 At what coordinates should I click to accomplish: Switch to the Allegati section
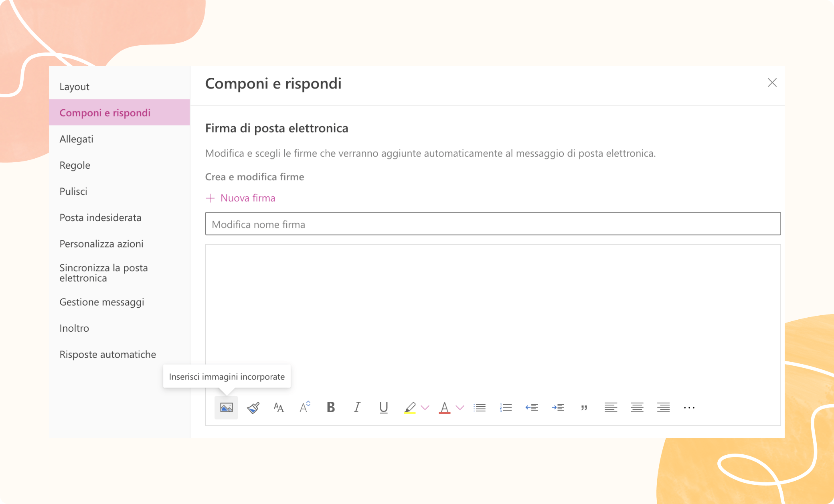click(77, 139)
